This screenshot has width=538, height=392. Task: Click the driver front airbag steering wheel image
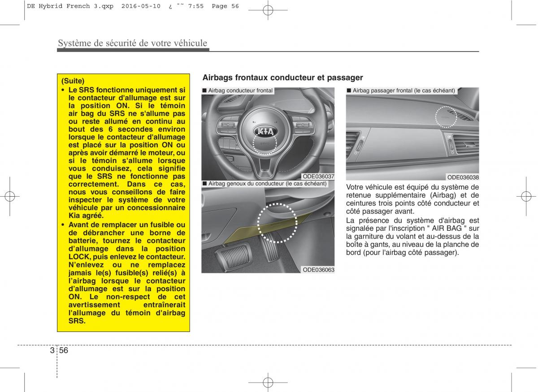coord(268,134)
